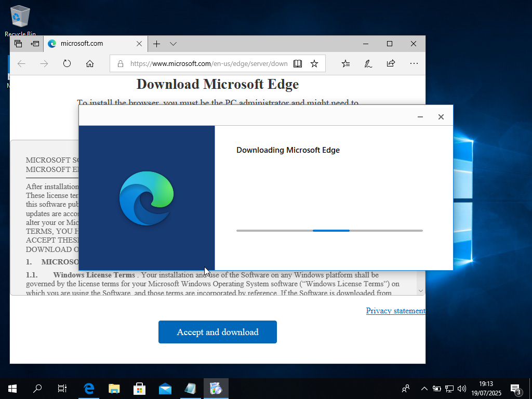532x399 pixels.
Task: Navigate back to the previous page
Action: pyautogui.click(x=21, y=63)
